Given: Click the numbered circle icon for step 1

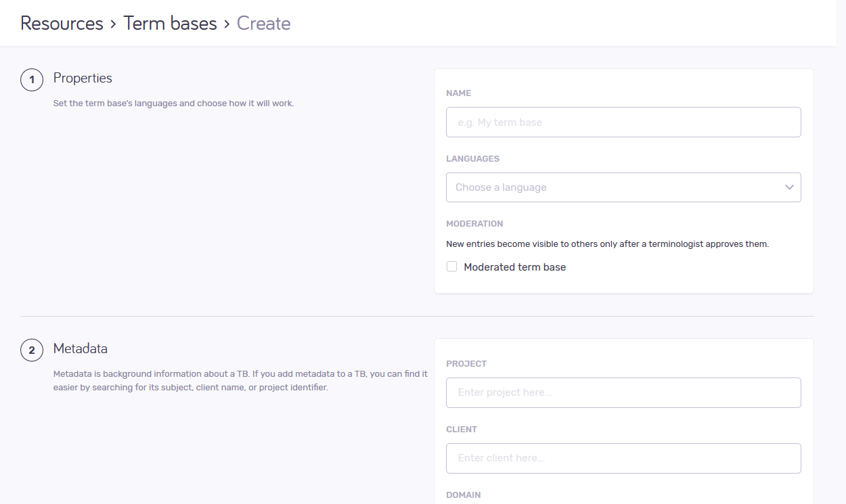Looking at the screenshot, I should tap(32, 79).
